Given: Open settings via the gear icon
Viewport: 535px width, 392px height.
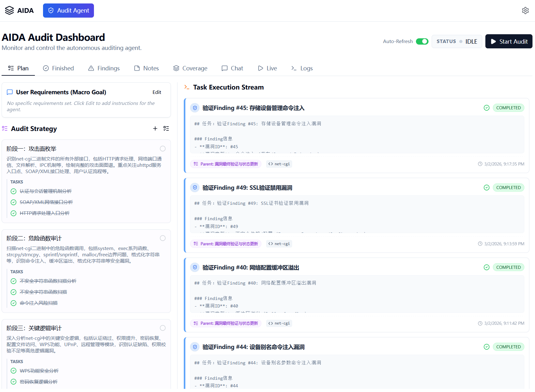Looking at the screenshot, I should click(525, 10).
